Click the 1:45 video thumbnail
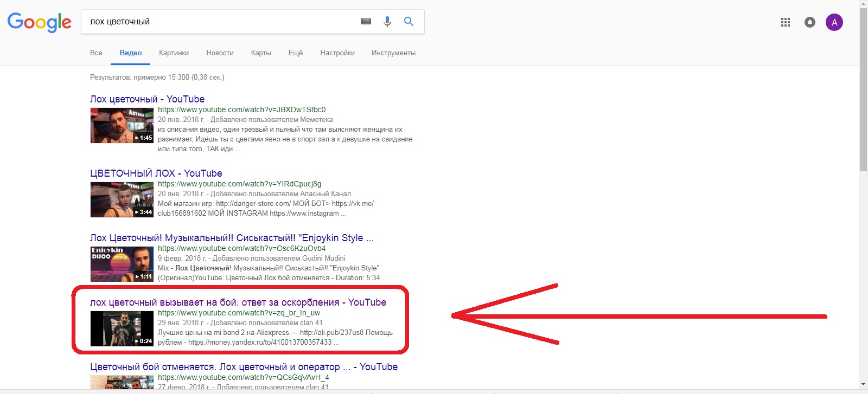Viewport: 868px width, 394px height. [x=122, y=125]
